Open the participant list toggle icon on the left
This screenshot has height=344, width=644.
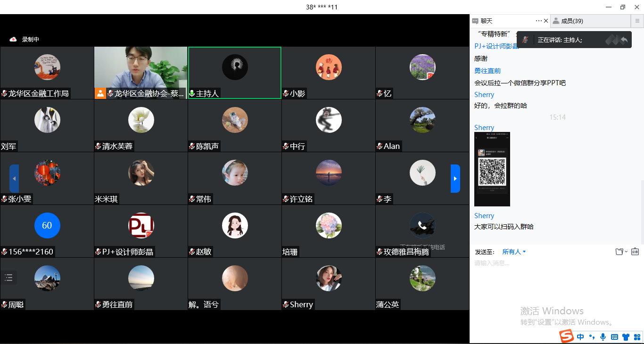coord(8,278)
